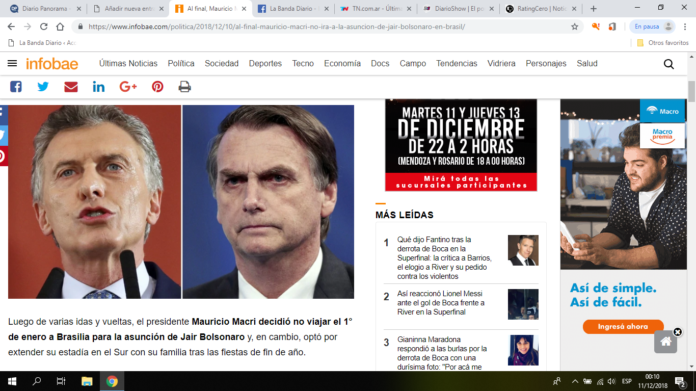Share article by email envelope icon

pyautogui.click(x=71, y=87)
